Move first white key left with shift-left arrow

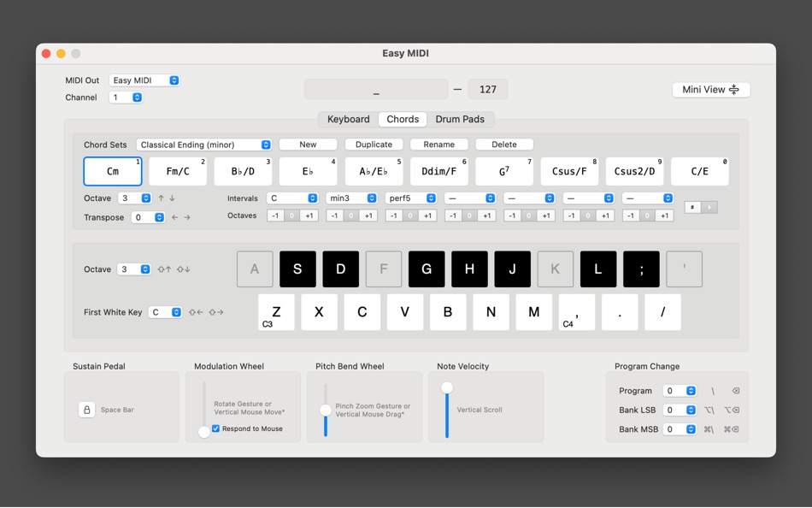[x=196, y=312]
